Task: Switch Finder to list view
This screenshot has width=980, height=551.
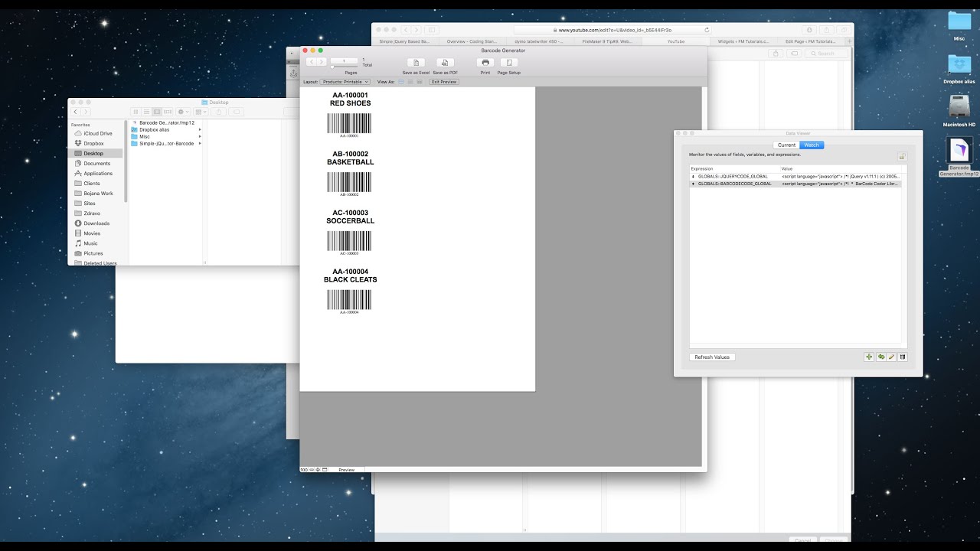Action: point(146,112)
